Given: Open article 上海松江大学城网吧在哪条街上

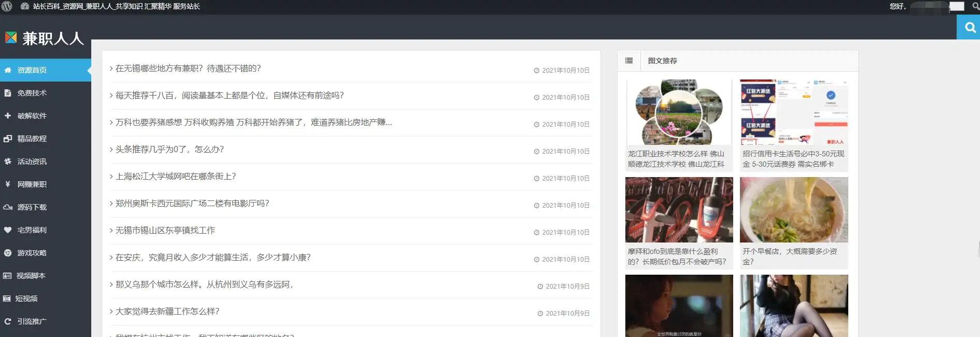Looking at the screenshot, I should pyautogui.click(x=175, y=177).
